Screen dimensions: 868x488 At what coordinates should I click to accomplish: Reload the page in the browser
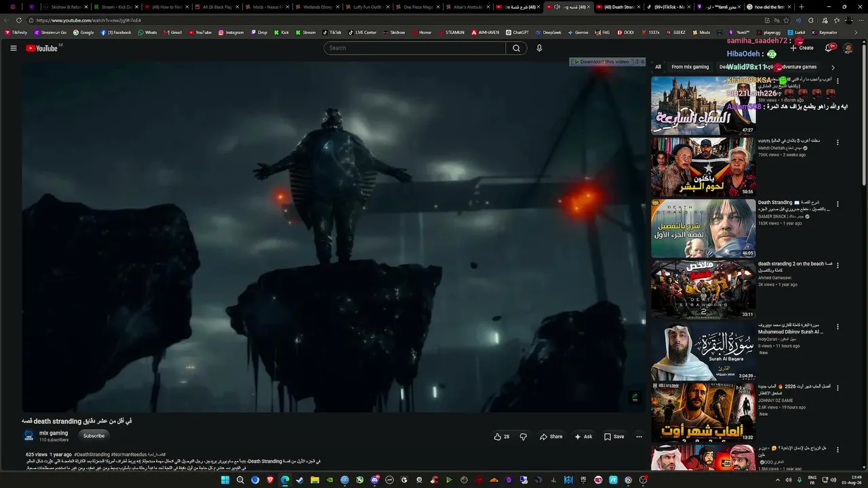pos(18,20)
